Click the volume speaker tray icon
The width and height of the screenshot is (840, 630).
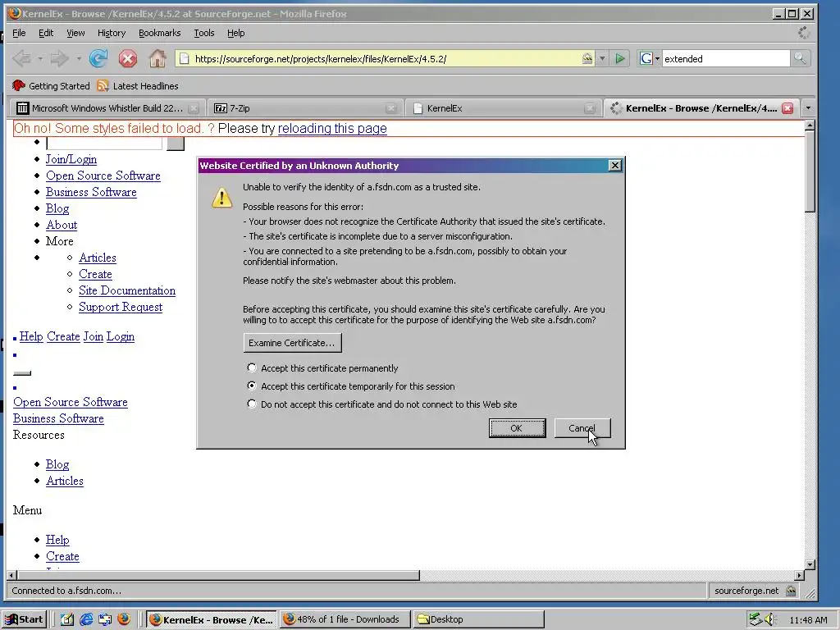(769, 619)
